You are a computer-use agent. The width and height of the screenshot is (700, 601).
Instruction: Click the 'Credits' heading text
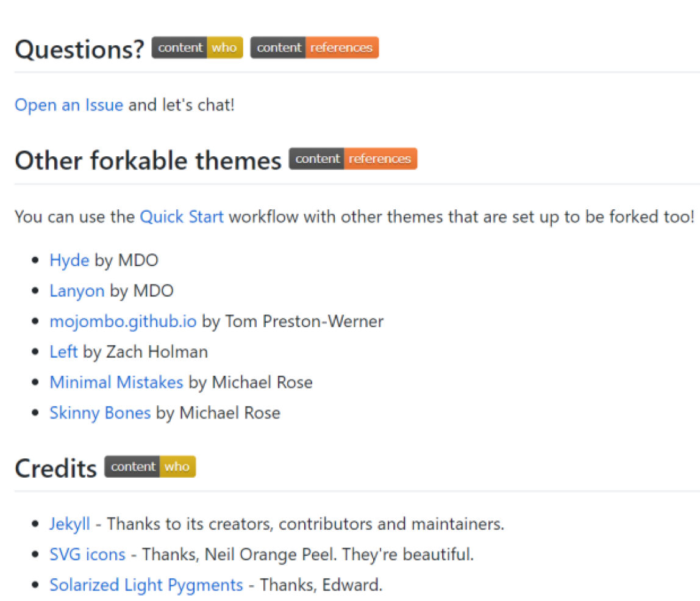[x=55, y=469]
